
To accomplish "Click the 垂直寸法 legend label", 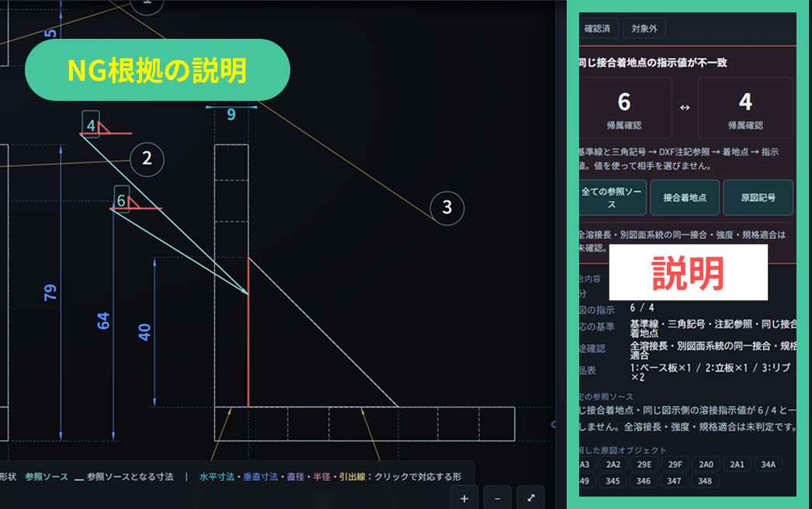I will [x=260, y=476].
